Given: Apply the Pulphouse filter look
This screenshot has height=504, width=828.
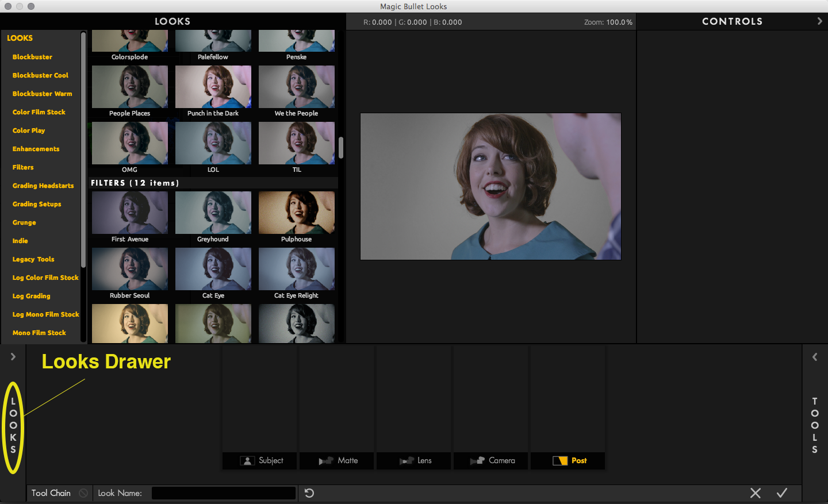Looking at the screenshot, I should point(297,213).
